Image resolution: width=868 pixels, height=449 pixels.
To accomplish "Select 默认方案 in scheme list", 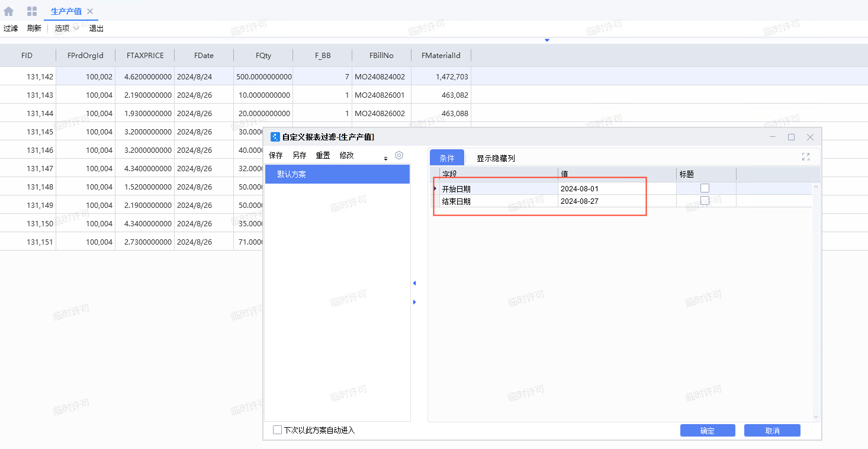I will (x=337, y=175).
